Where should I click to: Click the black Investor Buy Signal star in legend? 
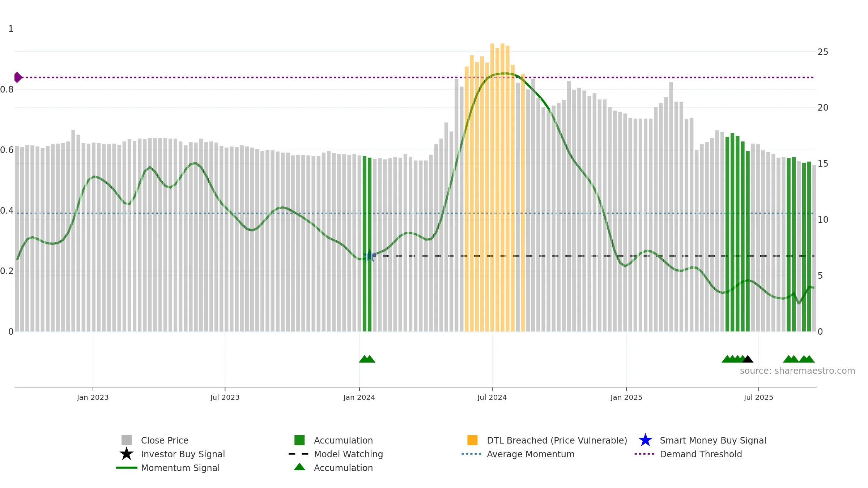click(126, 454)
